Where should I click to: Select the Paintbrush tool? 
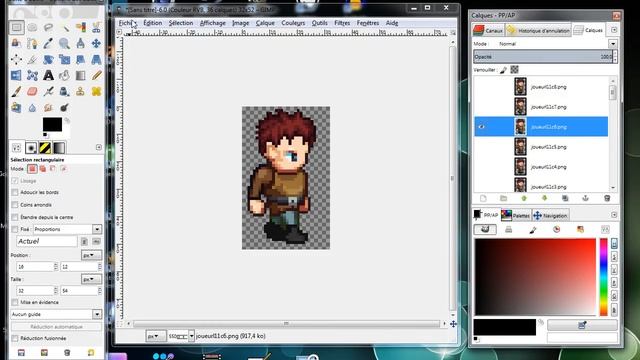(x=16, y=91)
